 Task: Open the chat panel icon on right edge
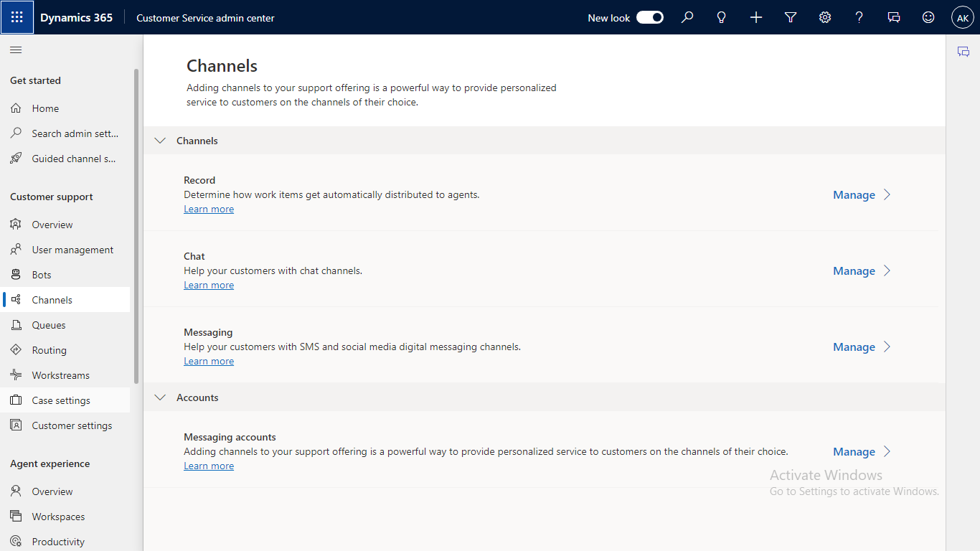pos(963,52)
